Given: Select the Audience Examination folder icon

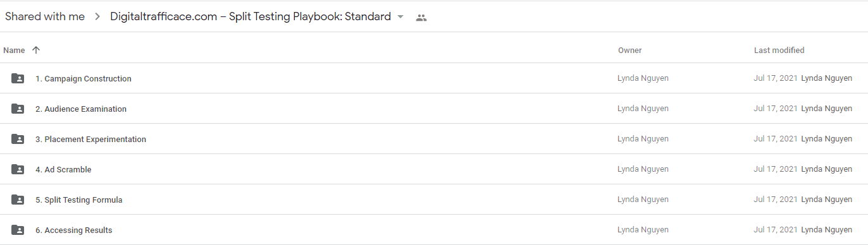Looking at the screenshot, I should [18, 109].
